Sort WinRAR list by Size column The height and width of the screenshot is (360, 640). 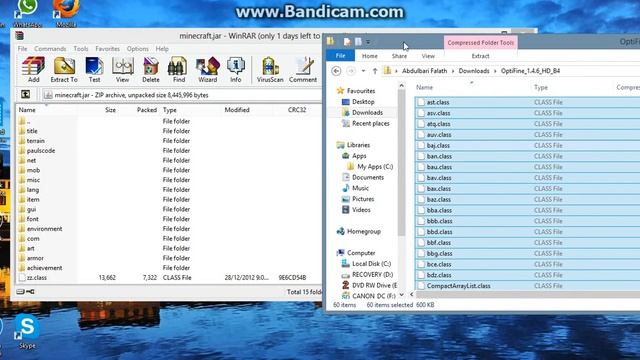[x=110, y=110]
